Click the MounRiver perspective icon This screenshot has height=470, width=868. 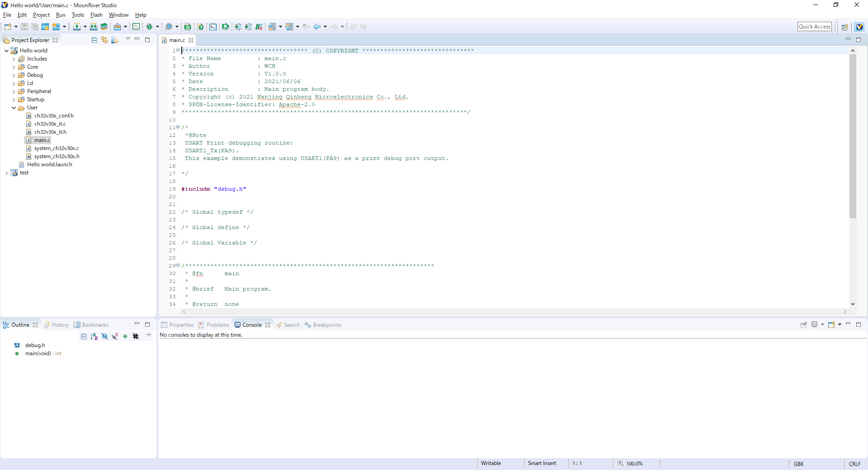tap(859, 27)
